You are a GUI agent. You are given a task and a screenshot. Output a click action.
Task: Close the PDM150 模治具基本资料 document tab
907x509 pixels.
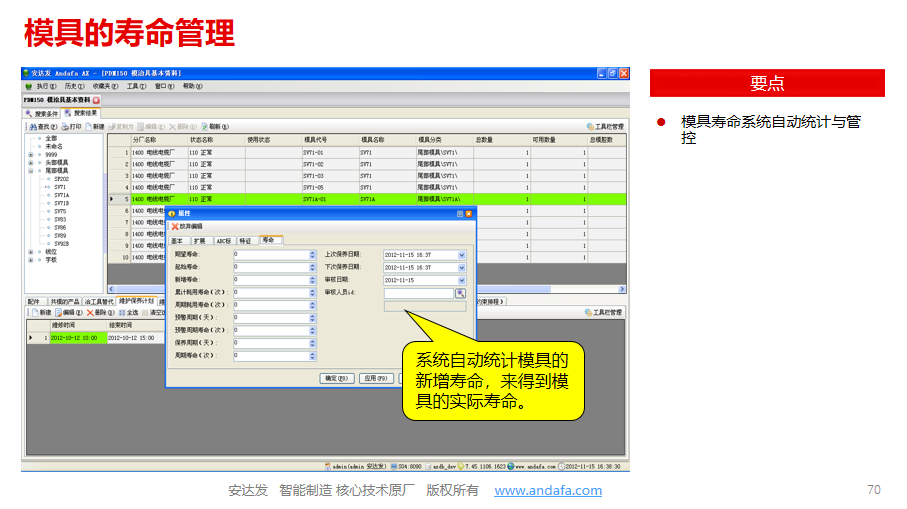(x=96, y=100)
